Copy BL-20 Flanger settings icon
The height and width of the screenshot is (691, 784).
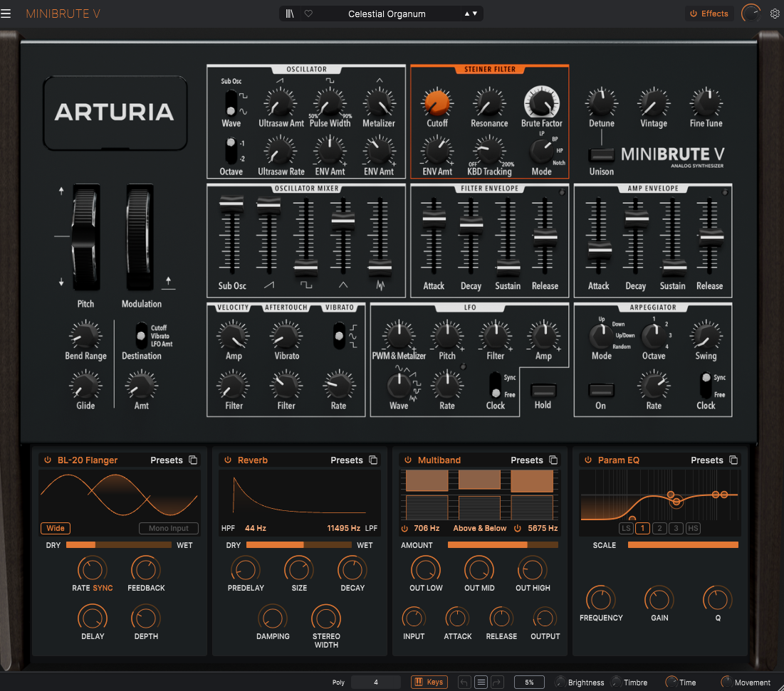(x=193, y=460)
